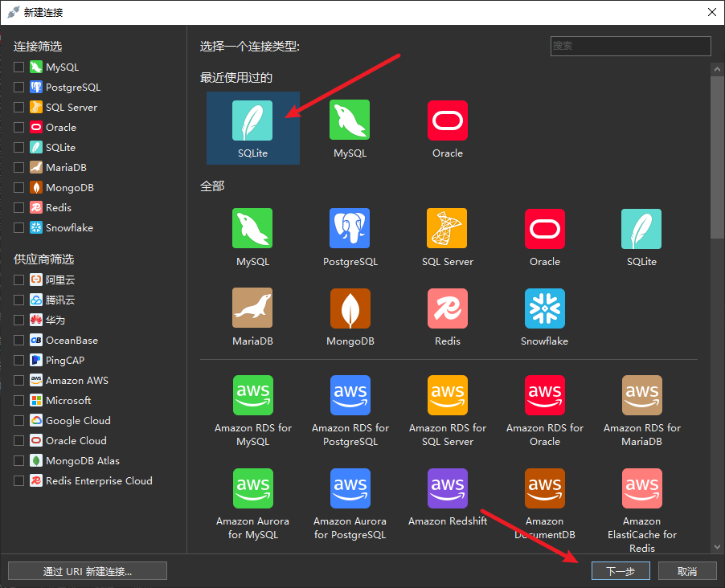725x588 pixels.
Task: Enable 腾讯云 vendor filter
Action: (x=19, y=300)
